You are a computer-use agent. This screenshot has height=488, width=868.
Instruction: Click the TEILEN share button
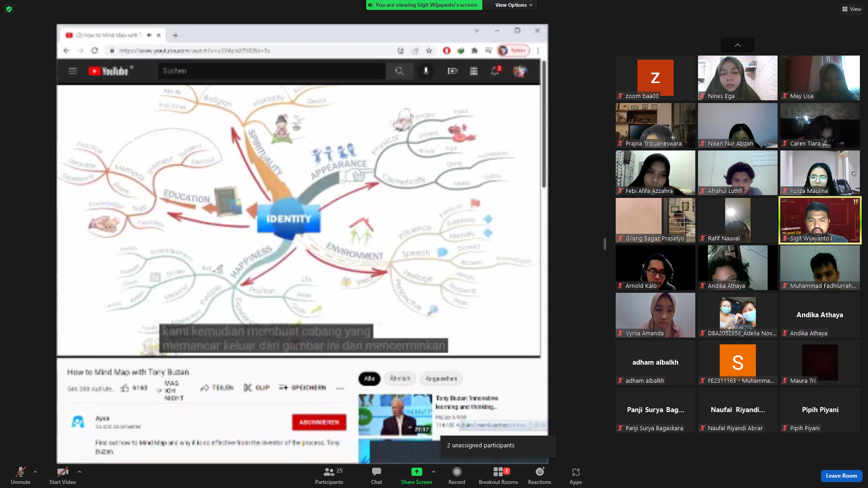tap(217, 388)
